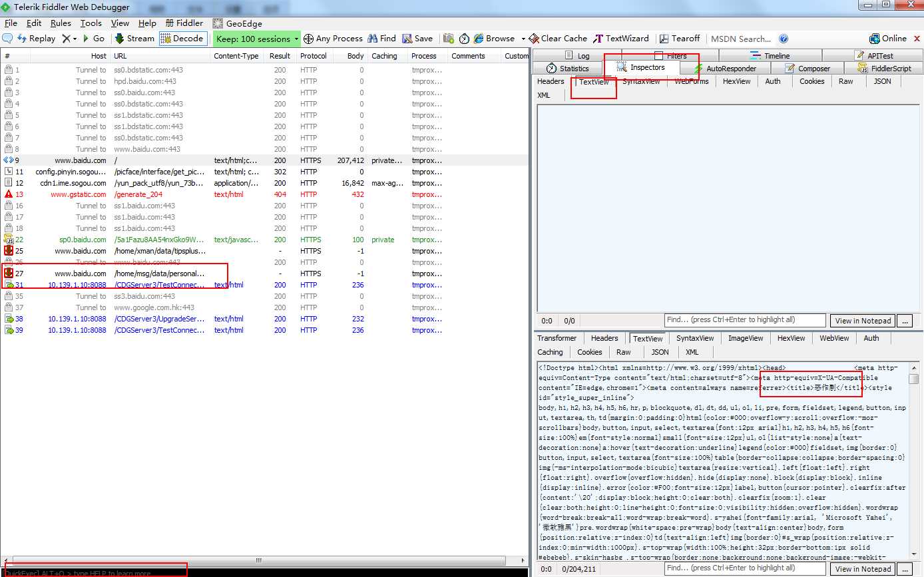Click the Tearoff button
This screenshot has height=577, width=924.
tap(680, 39)
